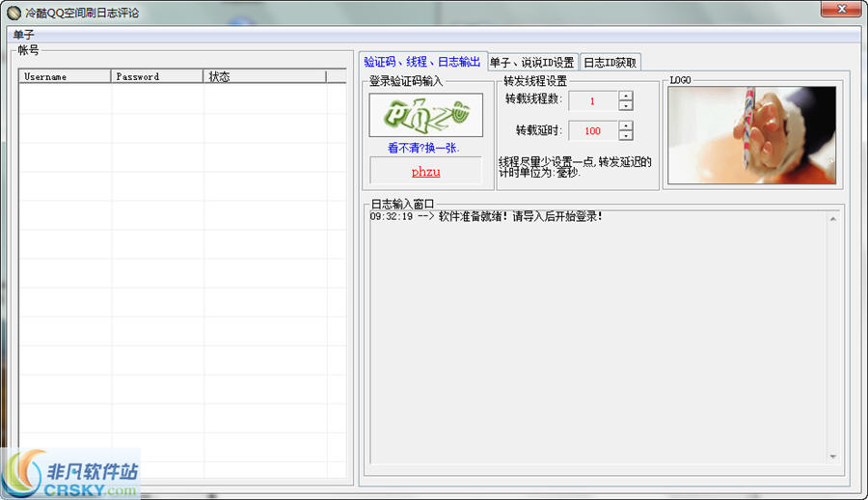Switch to 单子、说说ID设置 tab
This screenshot has width=868, height=500.
532,63
